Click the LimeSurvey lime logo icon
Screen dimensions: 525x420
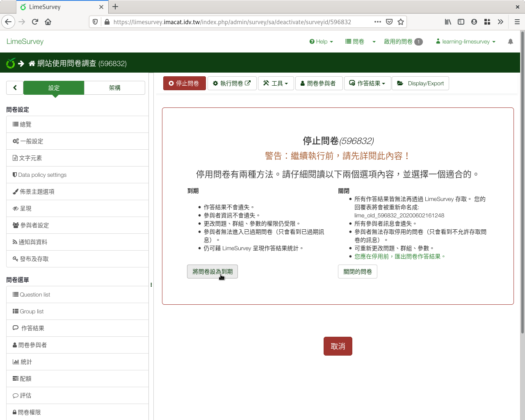tap(11, 63)
